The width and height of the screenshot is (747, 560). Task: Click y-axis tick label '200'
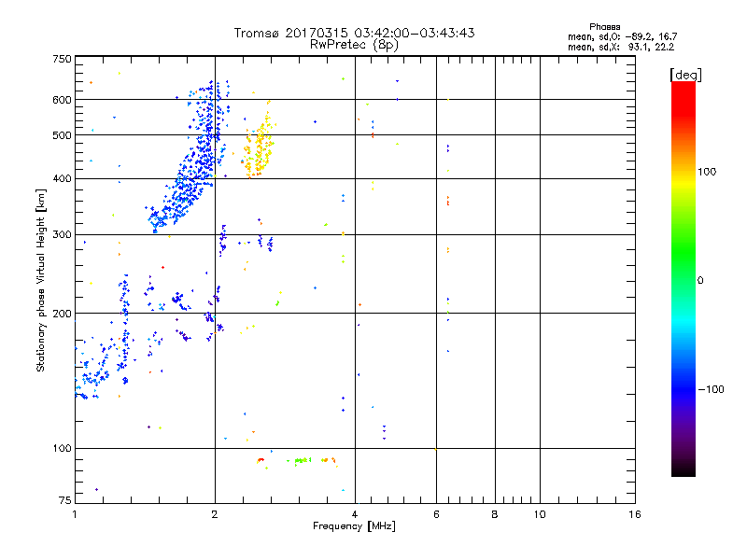(x=62, y=314)
